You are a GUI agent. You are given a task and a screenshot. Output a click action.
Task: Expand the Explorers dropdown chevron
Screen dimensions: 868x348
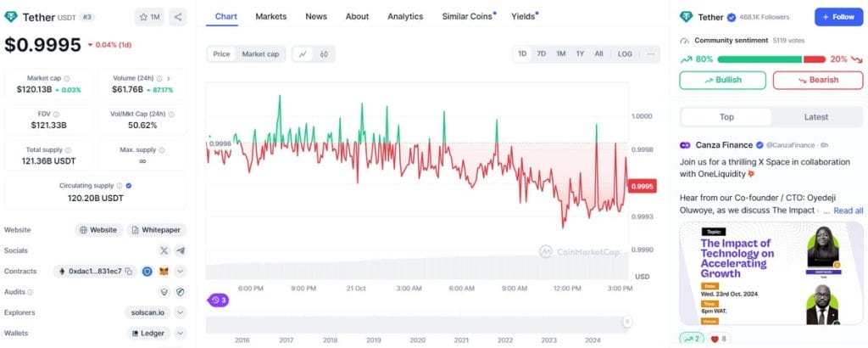point(181,312)
